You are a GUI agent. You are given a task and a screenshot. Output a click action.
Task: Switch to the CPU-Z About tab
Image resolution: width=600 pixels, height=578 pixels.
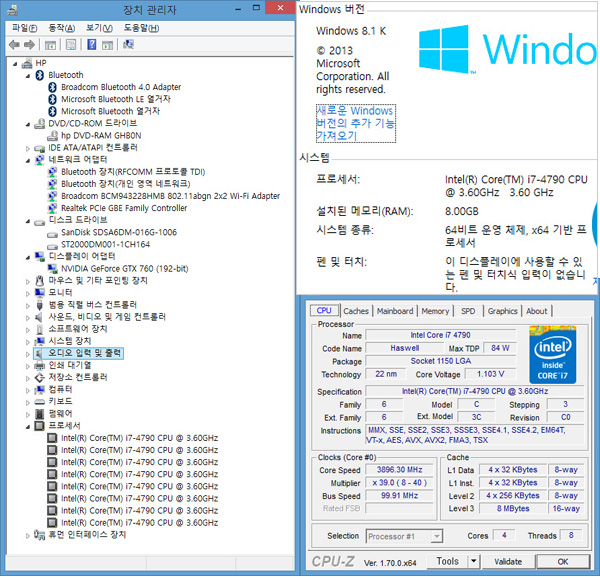(x=536, y=311)
